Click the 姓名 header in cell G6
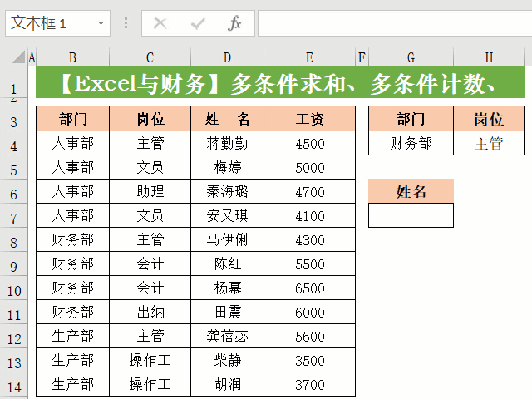 (411, 191)
